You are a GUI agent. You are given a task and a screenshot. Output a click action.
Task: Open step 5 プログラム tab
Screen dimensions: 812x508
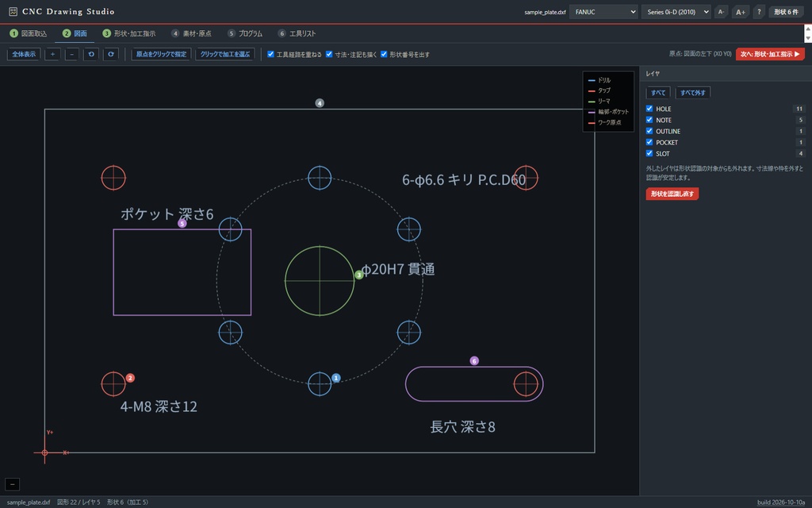[x=245, y=33]
